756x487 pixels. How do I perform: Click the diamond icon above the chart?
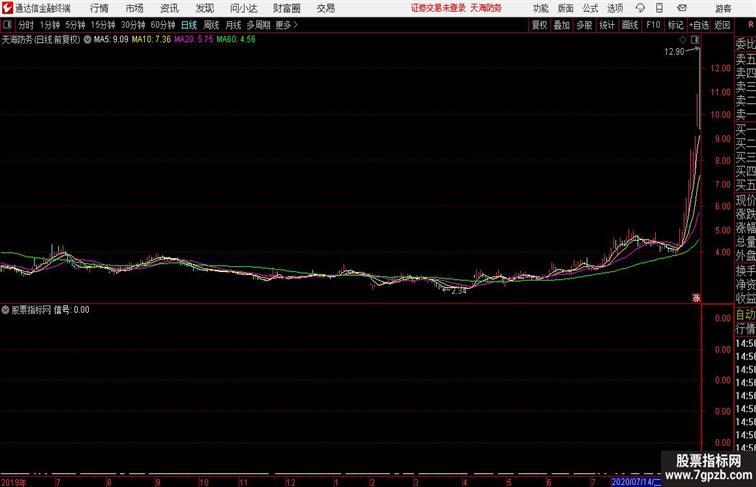683,40
